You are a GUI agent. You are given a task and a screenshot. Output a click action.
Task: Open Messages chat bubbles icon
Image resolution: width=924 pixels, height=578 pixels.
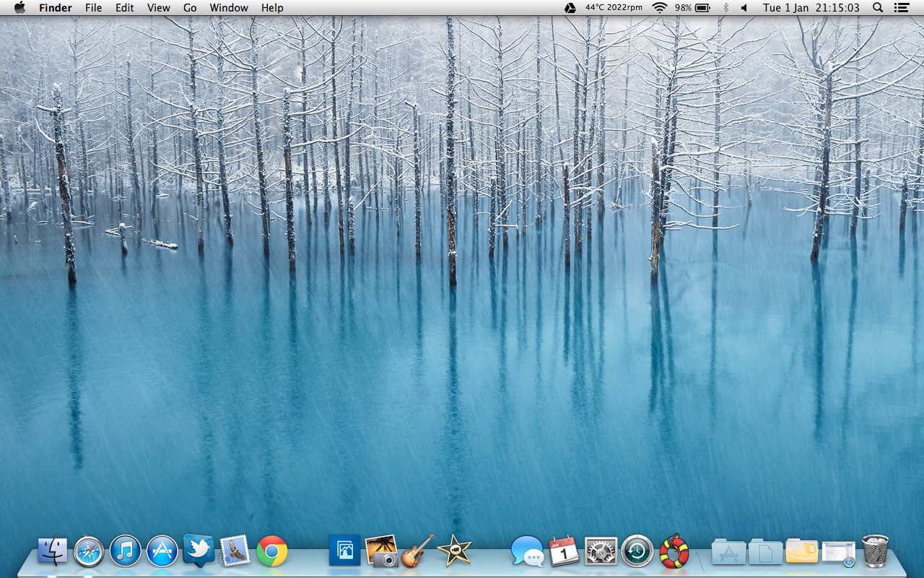tap(527, 552)
